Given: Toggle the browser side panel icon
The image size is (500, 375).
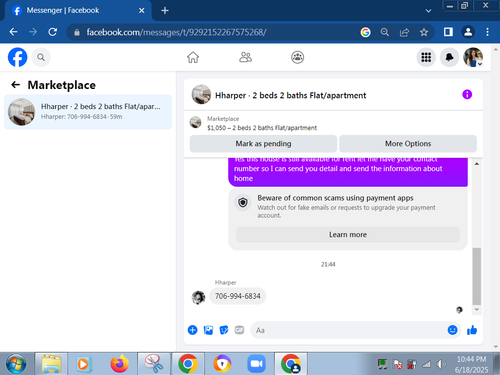Looking at the screenshot, I should click(448, 32).
